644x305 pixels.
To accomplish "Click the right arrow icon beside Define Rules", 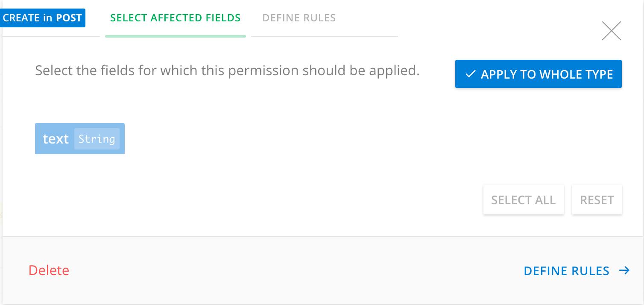I will [624, 270].
